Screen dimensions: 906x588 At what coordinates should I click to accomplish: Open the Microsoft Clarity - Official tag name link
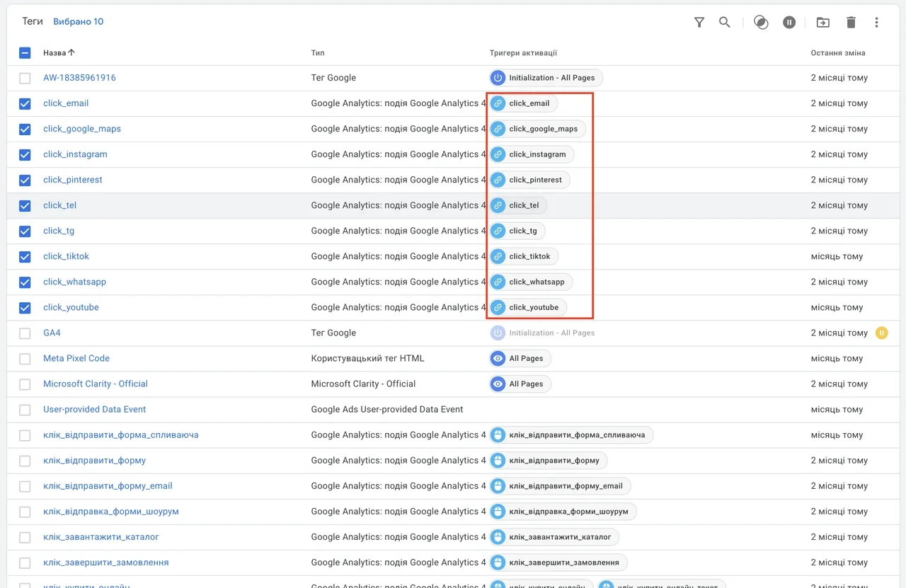[96, 384]
